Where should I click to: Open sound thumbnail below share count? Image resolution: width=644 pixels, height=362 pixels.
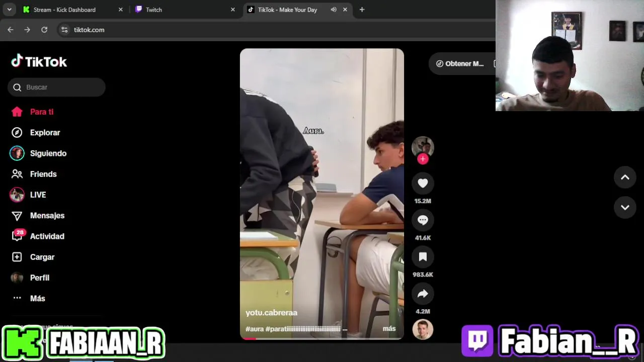(x=423, y=329)
